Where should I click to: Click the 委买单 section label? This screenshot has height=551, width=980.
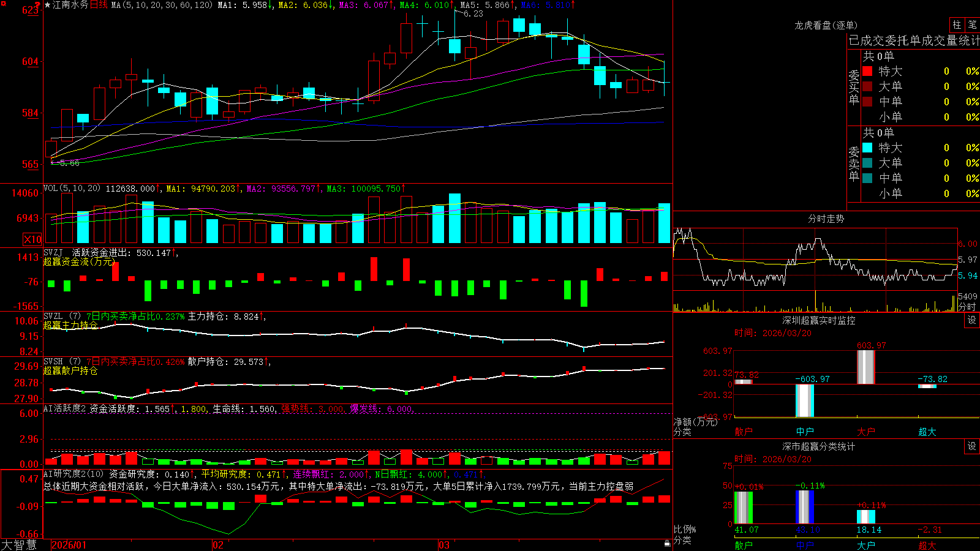[x=854, y=86]
